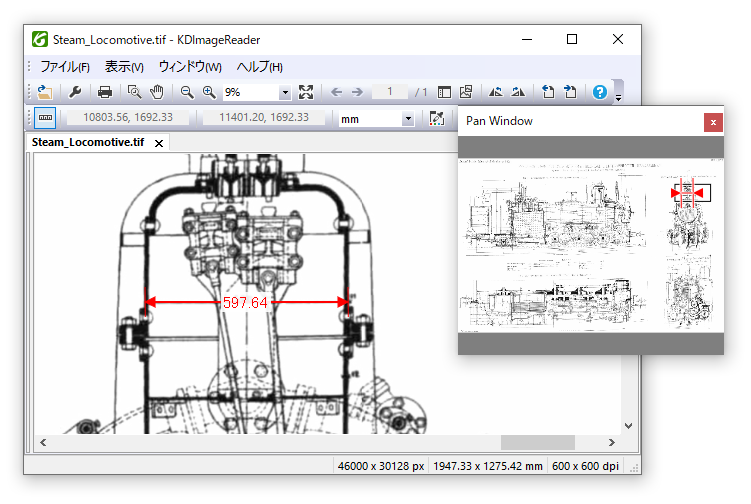Open help with the blue question mark
751x504 pixels.
[x=600, y=92]
